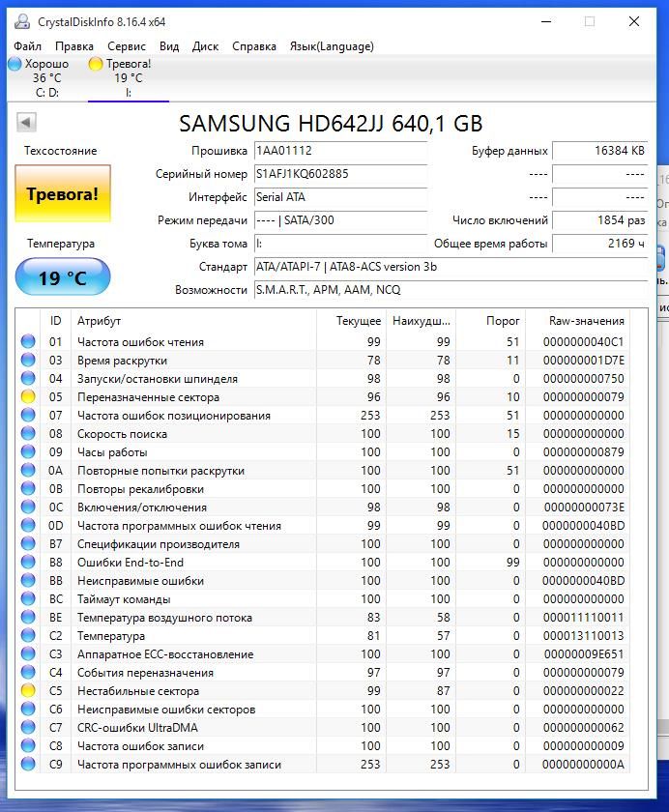Screen dimensions: 669x812
Task: Click the previous disk arrow button
Action: click(26, 123)
